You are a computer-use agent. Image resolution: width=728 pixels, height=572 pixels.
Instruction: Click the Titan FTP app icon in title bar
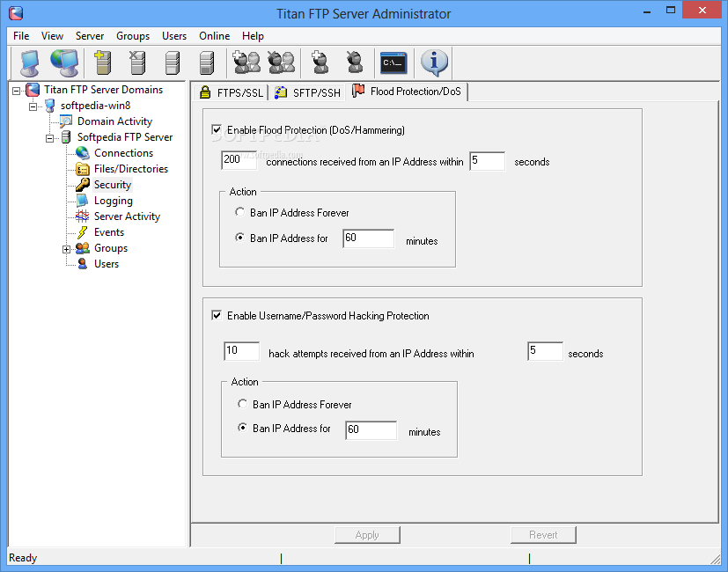click(16, 13)
